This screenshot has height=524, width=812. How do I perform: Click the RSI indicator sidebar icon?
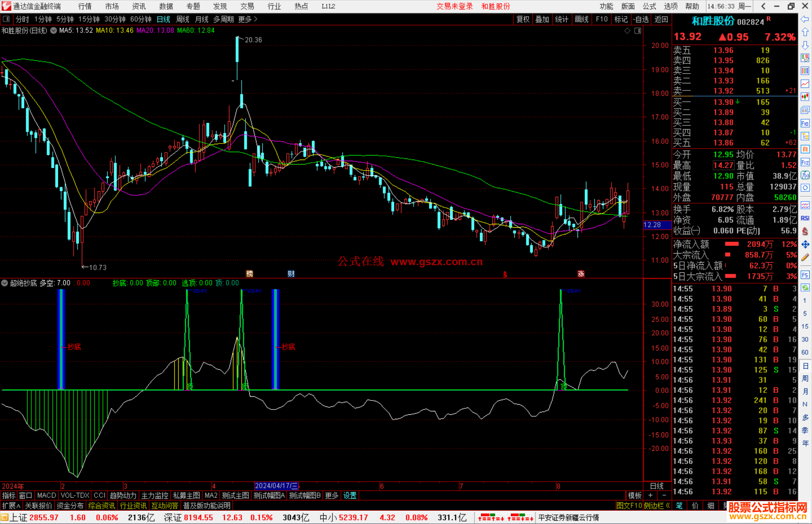point(805,218)
